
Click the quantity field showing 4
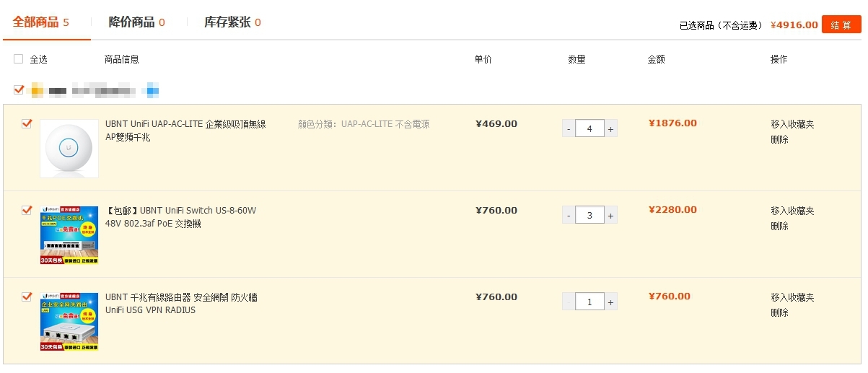coord(589,128)
